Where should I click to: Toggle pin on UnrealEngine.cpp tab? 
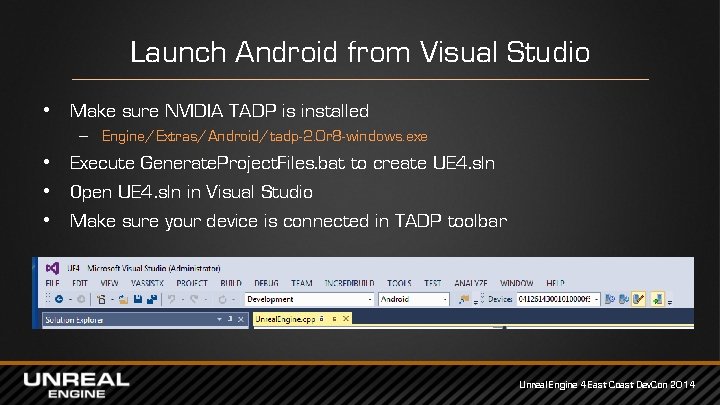click(x=335, y=319)
